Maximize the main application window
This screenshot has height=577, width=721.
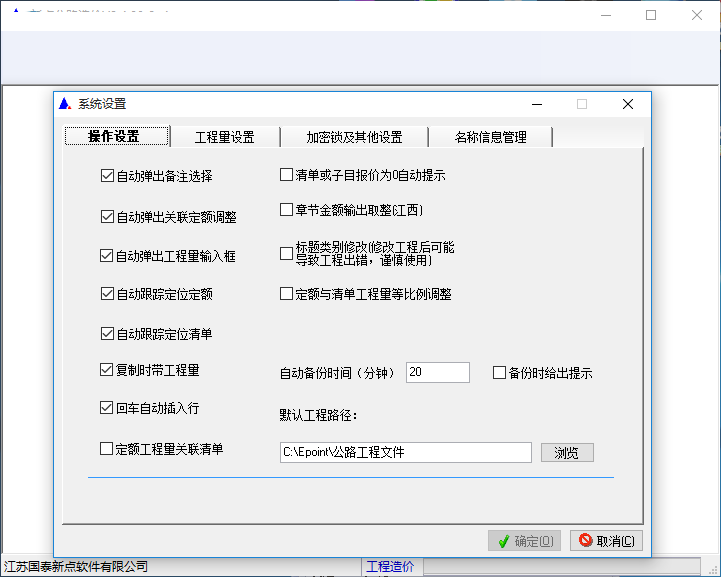(x=651, y=15)
